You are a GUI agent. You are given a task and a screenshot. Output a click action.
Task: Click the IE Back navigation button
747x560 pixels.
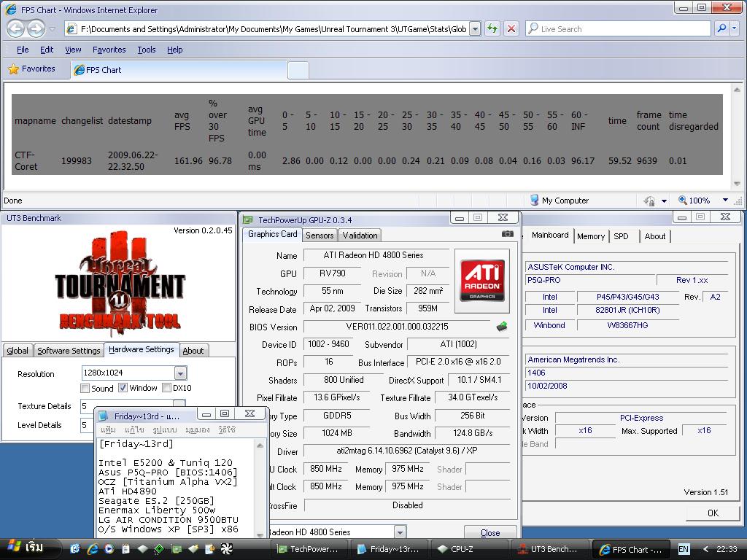click(16, 29)
